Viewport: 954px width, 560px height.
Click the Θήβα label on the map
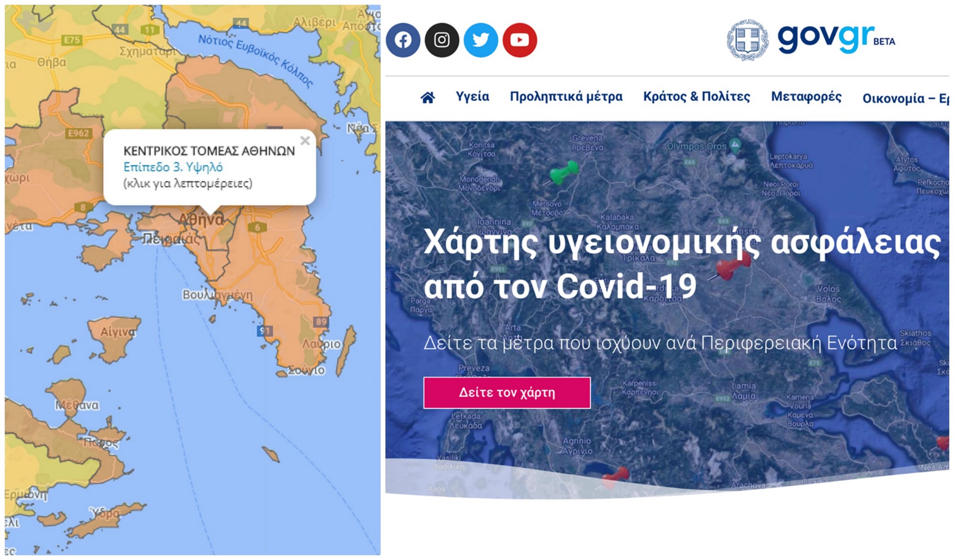click(51, 62)
